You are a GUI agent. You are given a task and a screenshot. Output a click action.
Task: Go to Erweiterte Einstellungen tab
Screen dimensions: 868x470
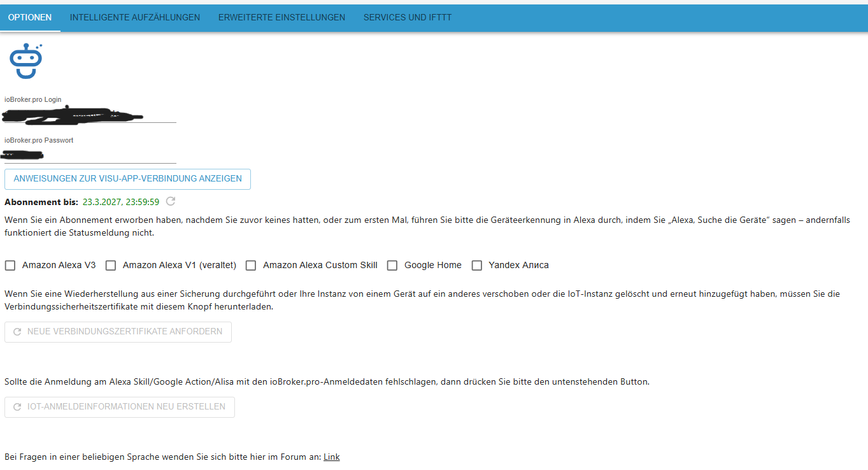pyautogui.click(x=281, y=17)
